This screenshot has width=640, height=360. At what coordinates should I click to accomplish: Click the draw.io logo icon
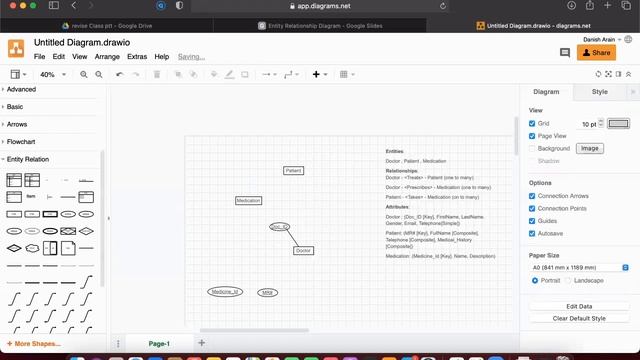[16, 49]
